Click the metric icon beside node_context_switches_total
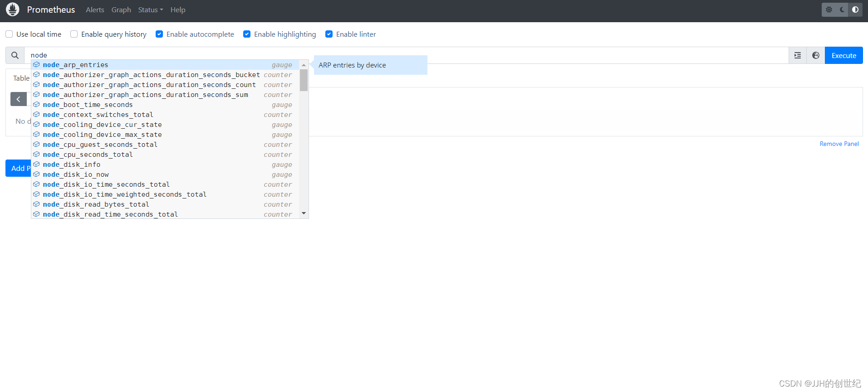868x392 pixels. coord(36,115)
